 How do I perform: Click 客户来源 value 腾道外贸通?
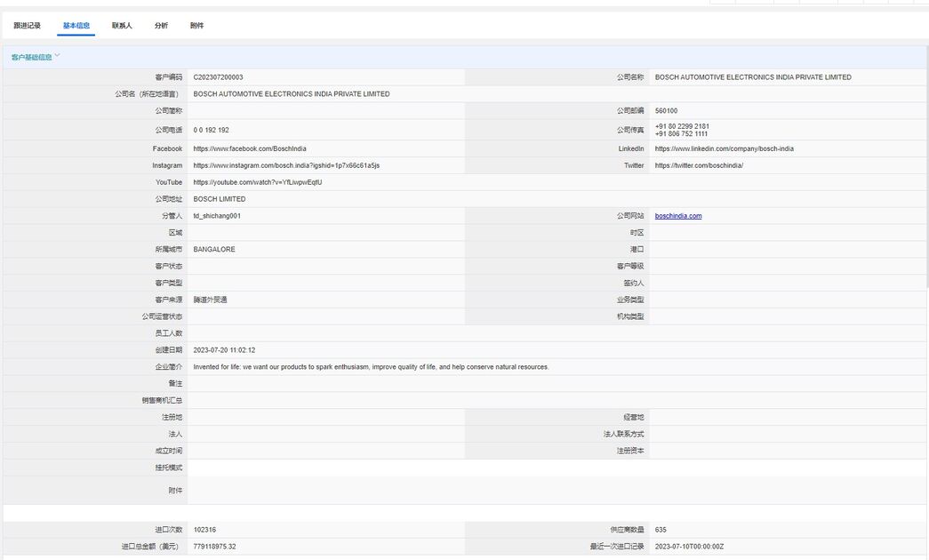211,300
